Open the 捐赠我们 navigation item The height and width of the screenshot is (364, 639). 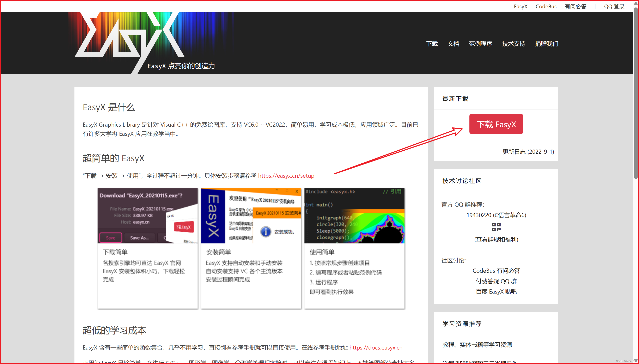(x=546, y=44)
